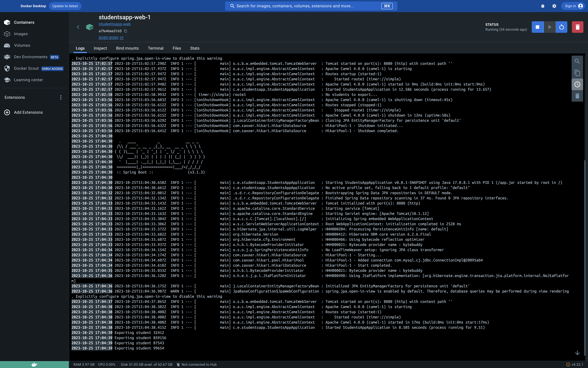Click the BETA badge next to Dev Environments
Screen dimensions: 588x368
point(54,57)
